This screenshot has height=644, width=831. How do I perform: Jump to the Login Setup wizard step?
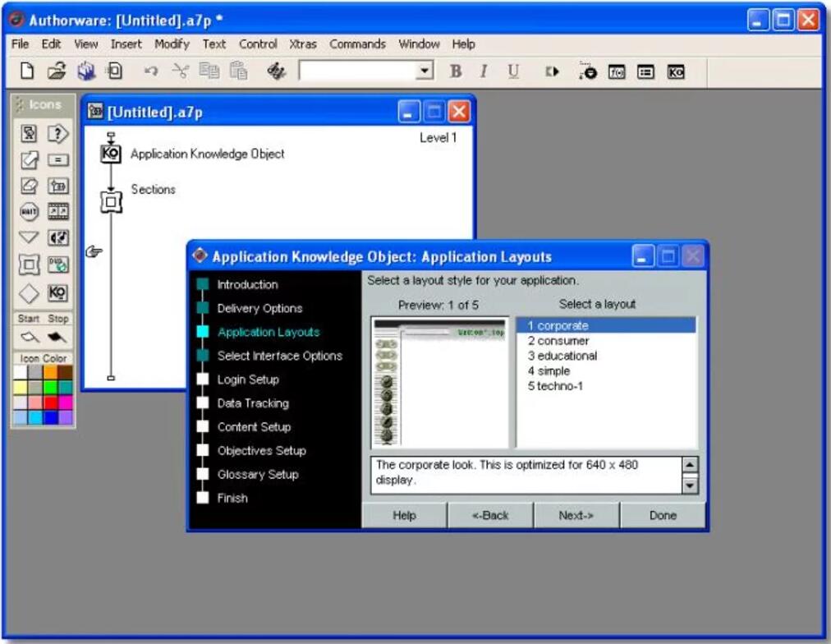[247, 379]
